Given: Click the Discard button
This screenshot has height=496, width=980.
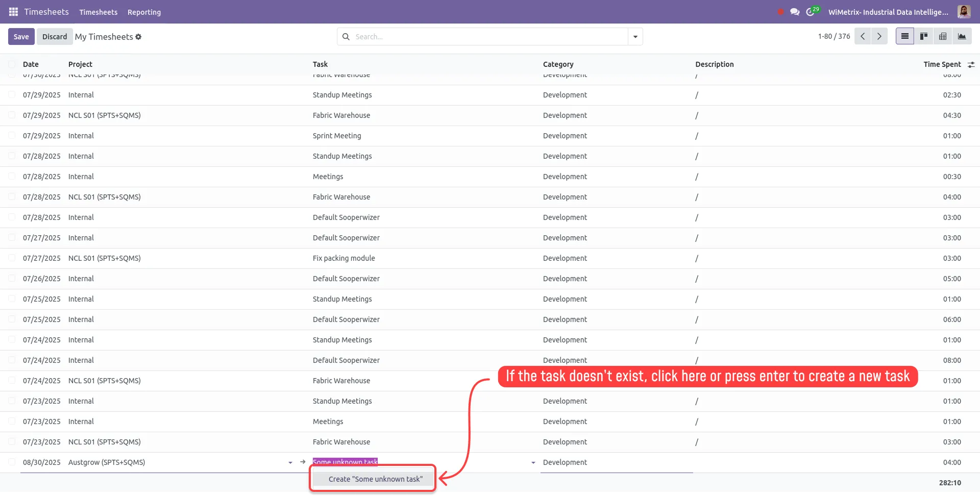Looking at the screenshot, I should tap(55, 37).
